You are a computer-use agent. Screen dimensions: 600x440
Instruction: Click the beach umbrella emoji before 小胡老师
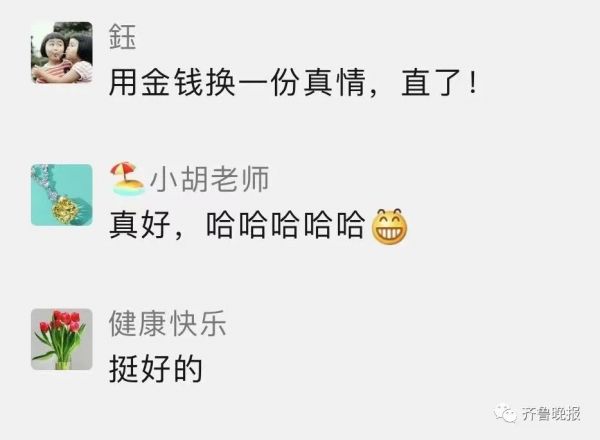tap(127, 179)
